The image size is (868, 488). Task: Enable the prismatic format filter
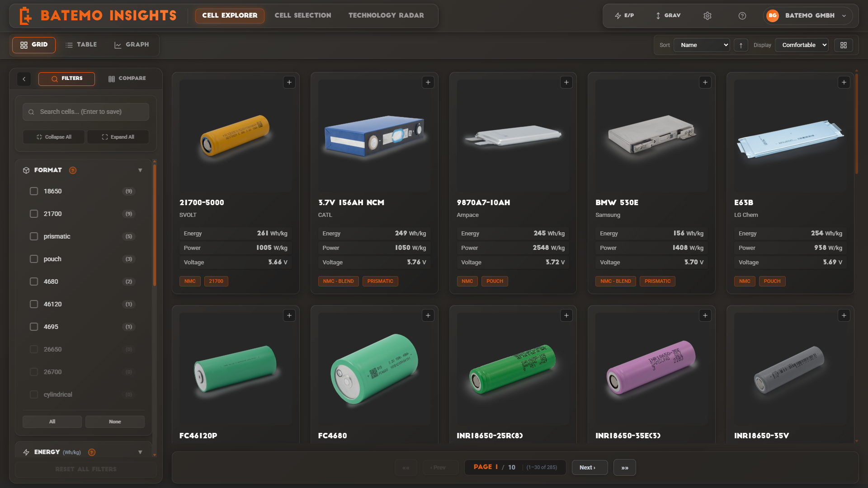point(34,236)
